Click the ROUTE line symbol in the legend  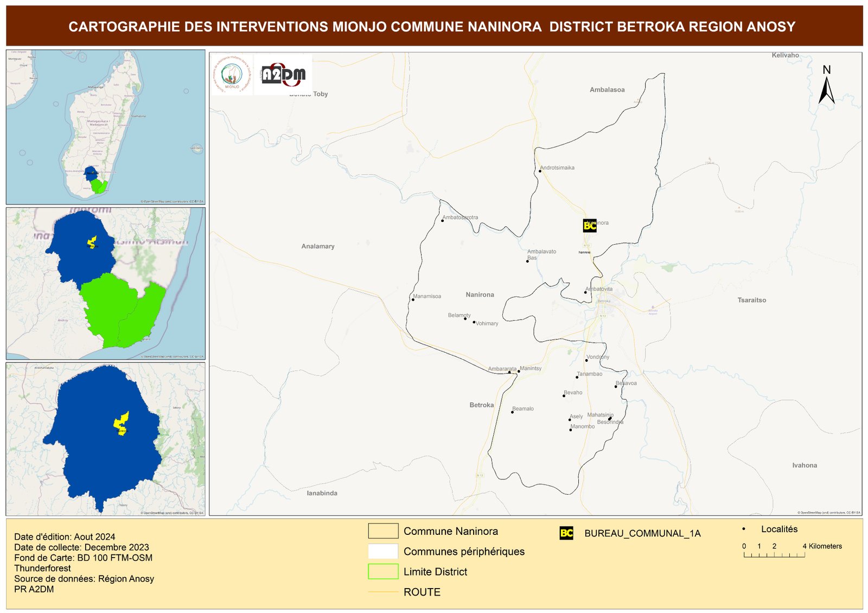383,592
